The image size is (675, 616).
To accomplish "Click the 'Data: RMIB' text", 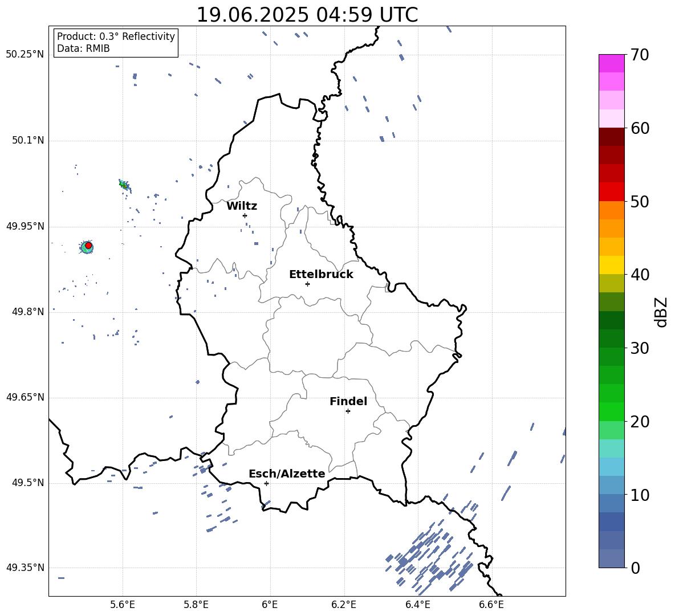I will [83, 48].
